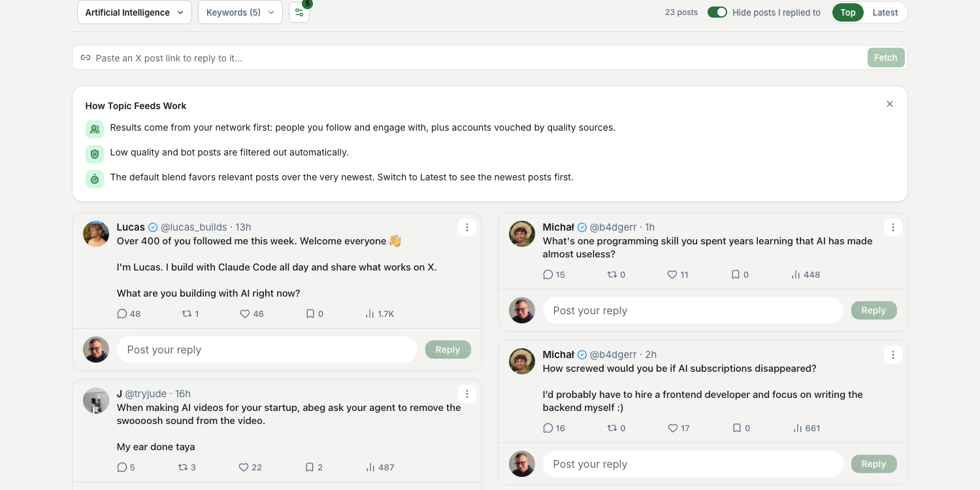Click views icon showing 661
The image size is (980, 490).
(797, 428)
